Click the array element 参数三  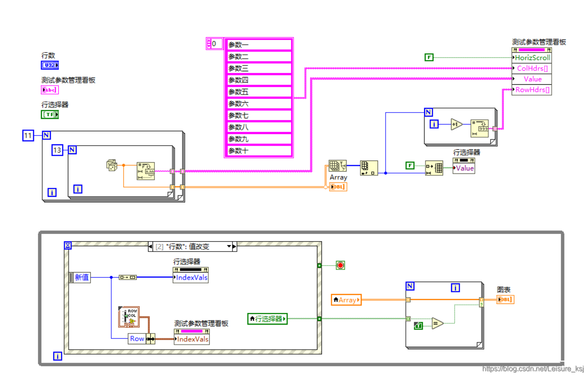pos(259,68)
